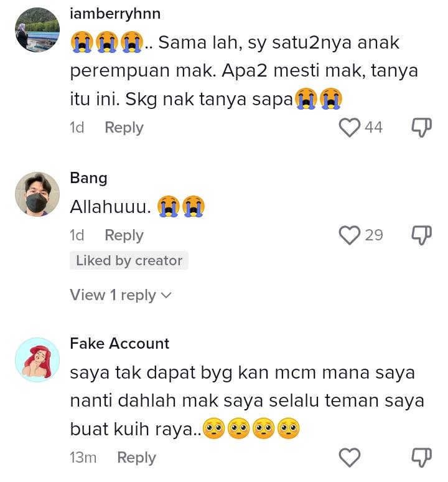Click the chevron next to View 1 reply
This screenshot has width=448, height=482.
pyautogui.click(x=166, y=295)
